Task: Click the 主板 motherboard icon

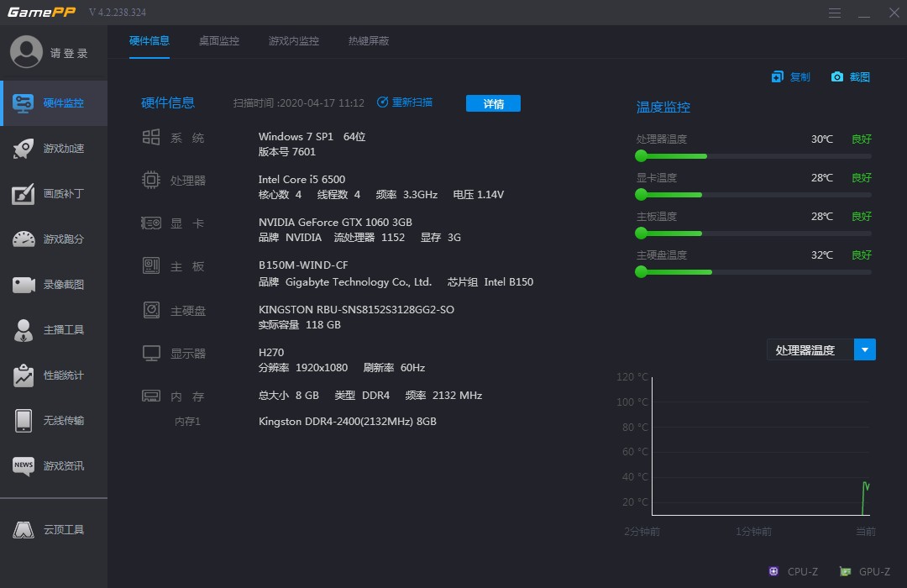Action: 151,265
